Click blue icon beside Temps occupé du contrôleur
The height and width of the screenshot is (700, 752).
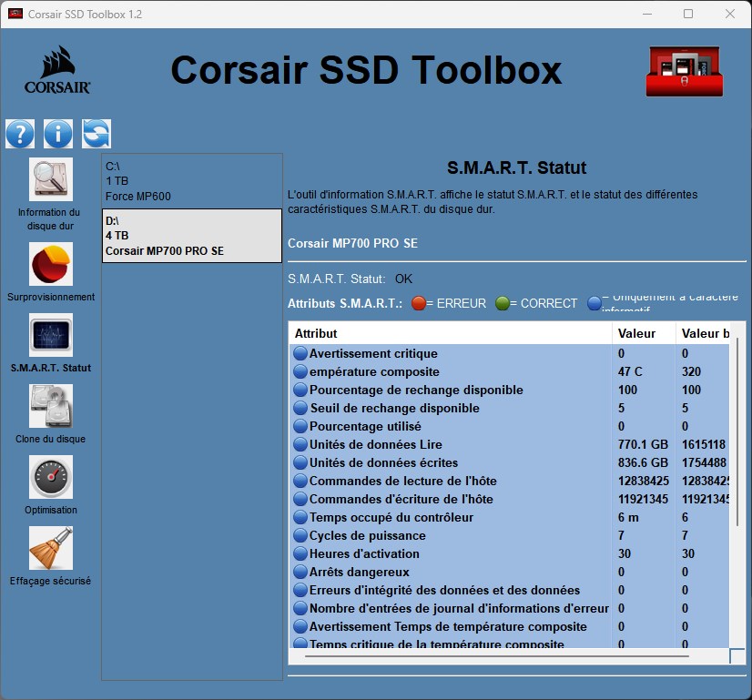pyautogui.click(x=300, y=517)
